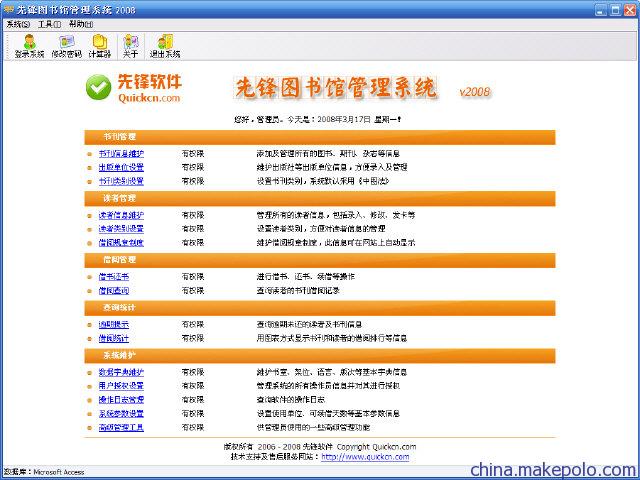Click the 退出系统 toolbar icon

coord(165,46)
